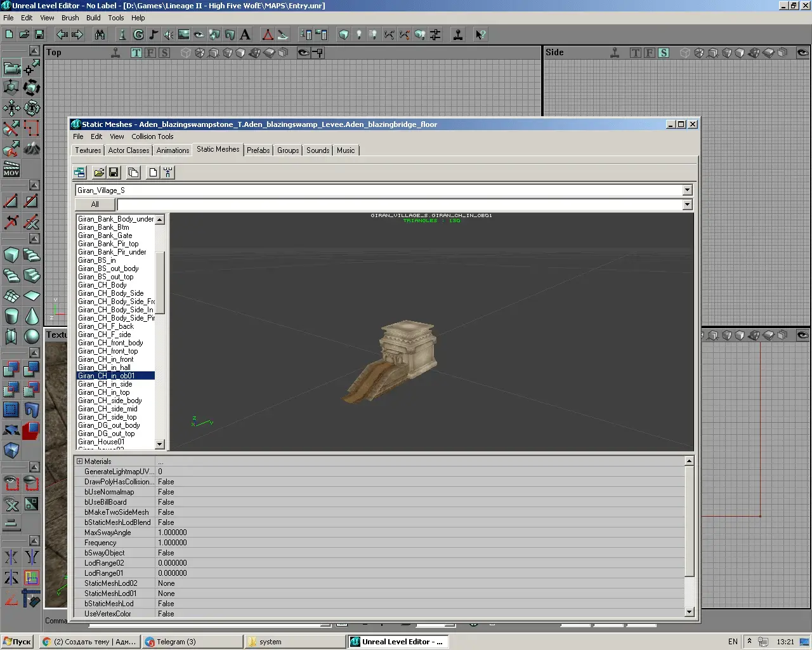Toggle T mode in Side viewport

636,53
